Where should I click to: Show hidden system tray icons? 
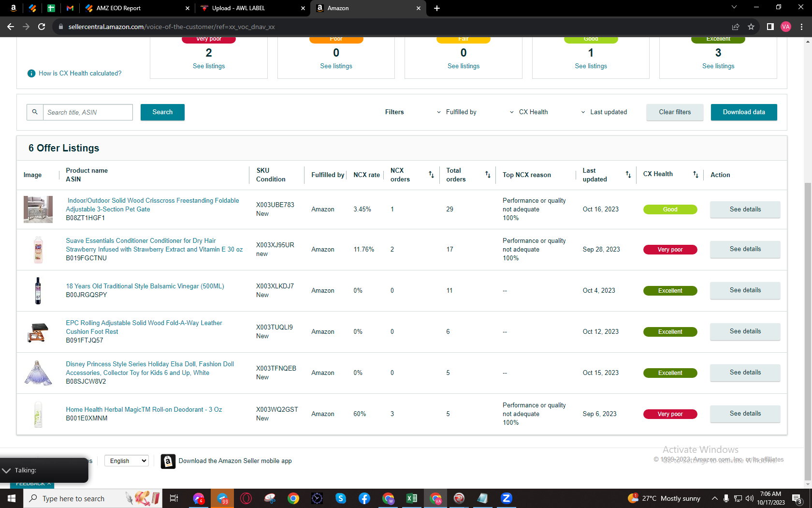tap(715, 498)
